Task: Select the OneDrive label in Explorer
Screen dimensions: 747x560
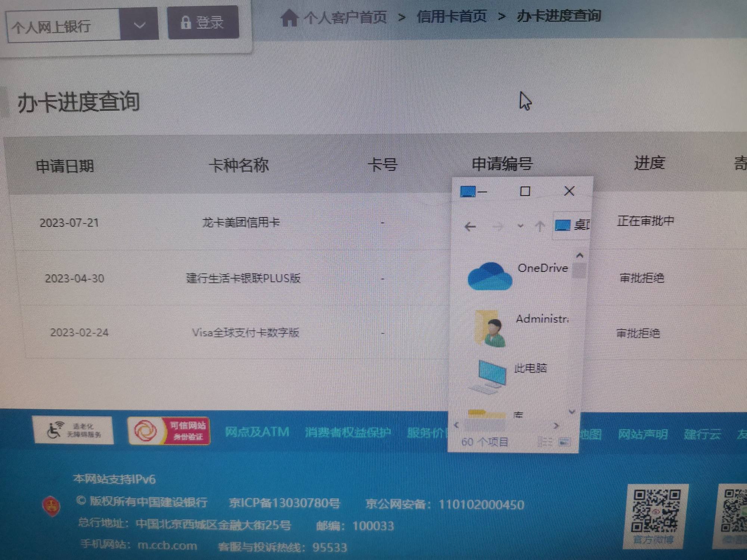Action: [543, 268]
